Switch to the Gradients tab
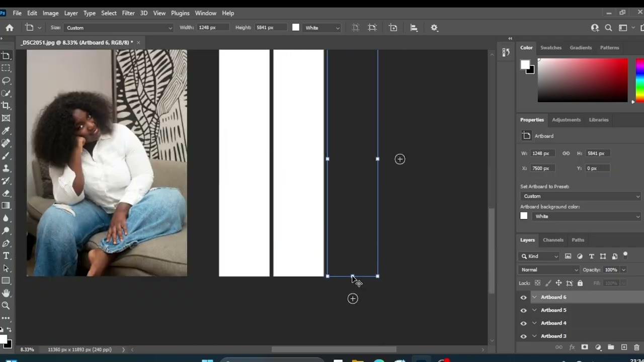The height and width of the screenshot is (362, 644). (x=581, y=48)
